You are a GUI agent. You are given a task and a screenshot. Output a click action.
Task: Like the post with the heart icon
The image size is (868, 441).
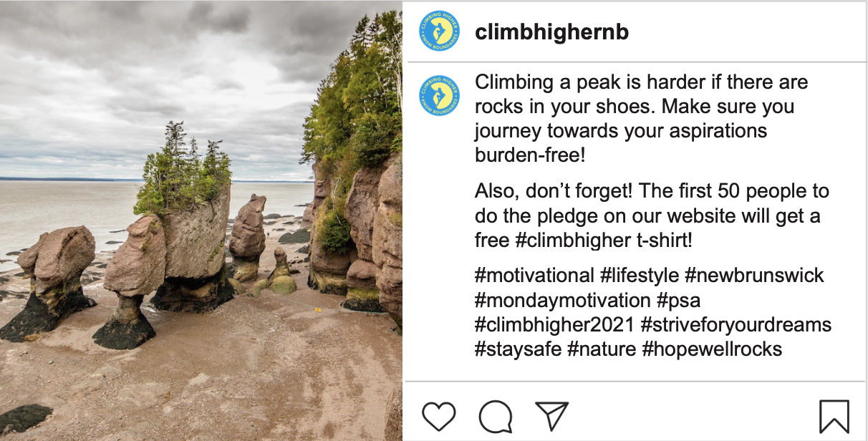tap(439, 416)
